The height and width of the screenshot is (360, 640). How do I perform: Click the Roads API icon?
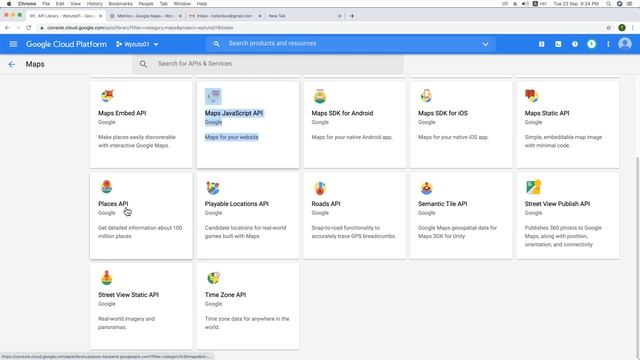click(320, 188)
